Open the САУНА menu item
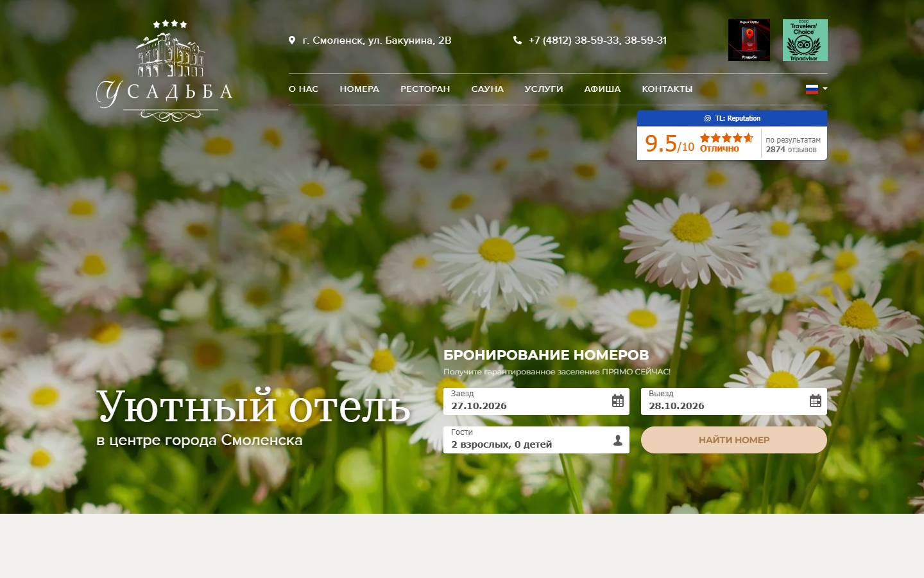924x578 pixels. point(487,89)
